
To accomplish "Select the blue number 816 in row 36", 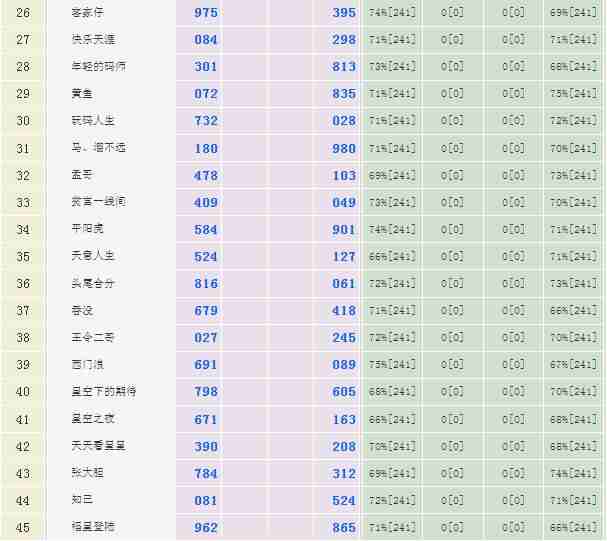I will point(206,284).
